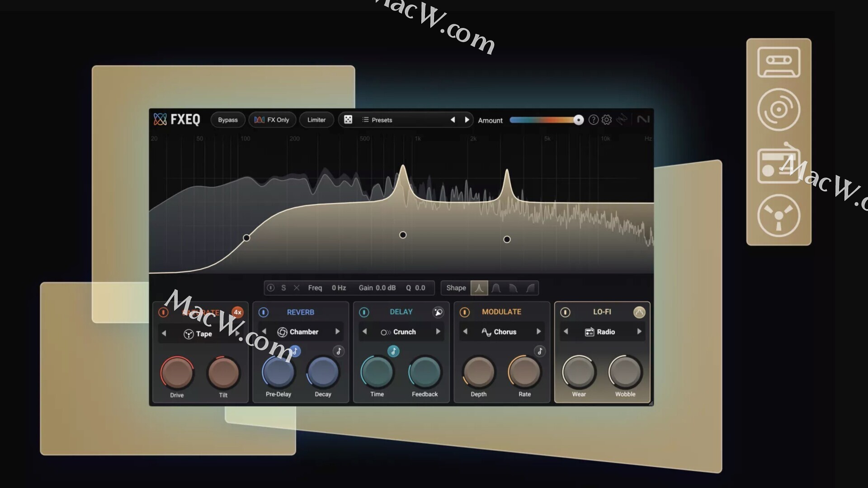
Task: Toggle Delay Time tempo sync note
Action: (393, 351)
